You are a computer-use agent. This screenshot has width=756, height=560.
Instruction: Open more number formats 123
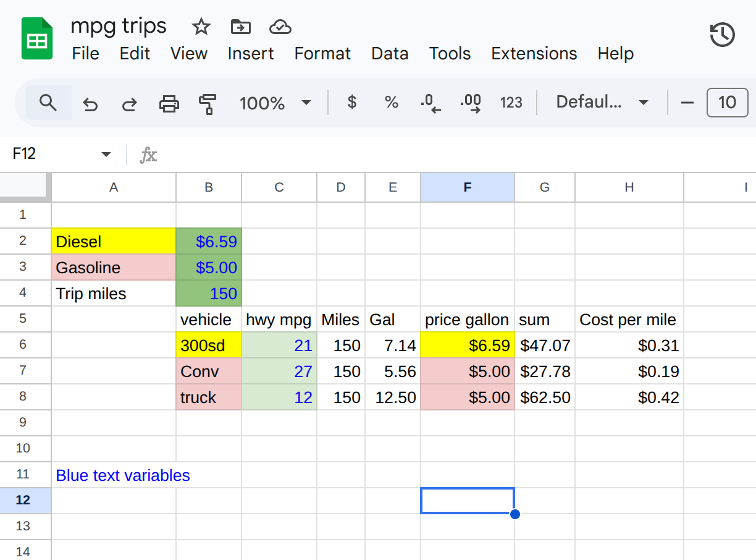coord(511,103)
